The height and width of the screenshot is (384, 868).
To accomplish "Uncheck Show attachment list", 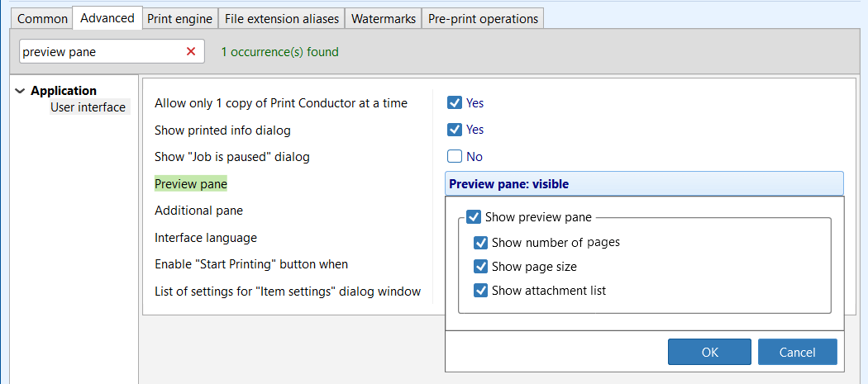I will [480, 291].
